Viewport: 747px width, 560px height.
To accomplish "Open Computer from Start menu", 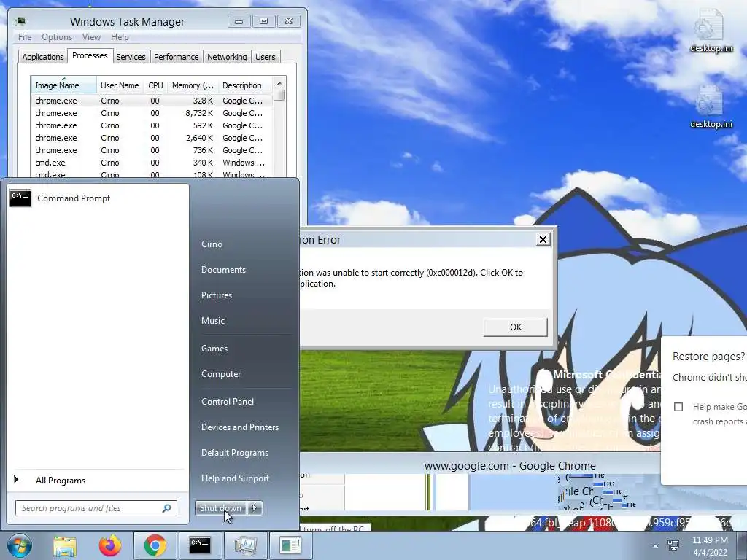I will click(220, 374).
